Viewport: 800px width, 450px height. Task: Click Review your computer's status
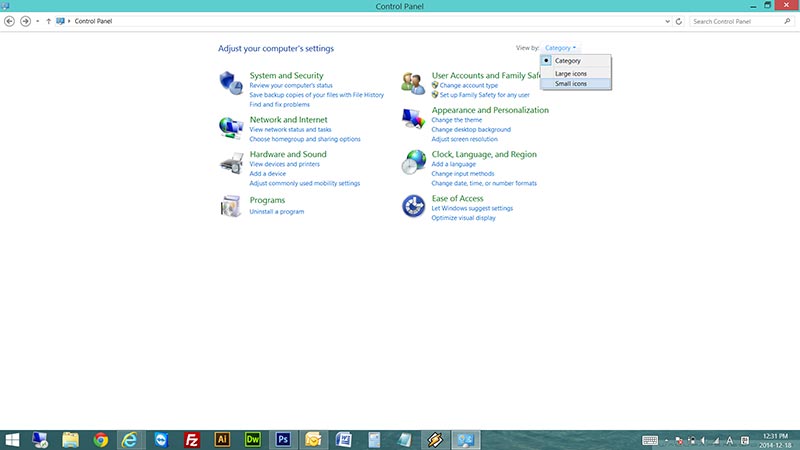291,86
